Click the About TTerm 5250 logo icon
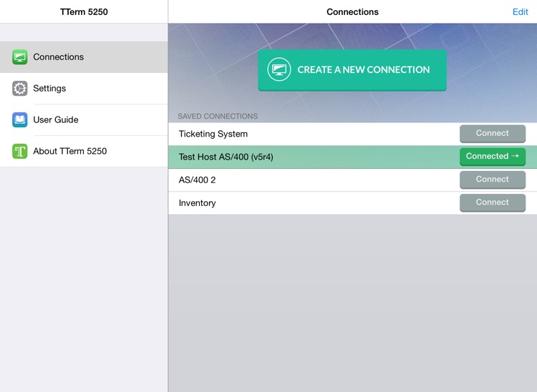The image size is (537, 392). click(x=20, y=151)
